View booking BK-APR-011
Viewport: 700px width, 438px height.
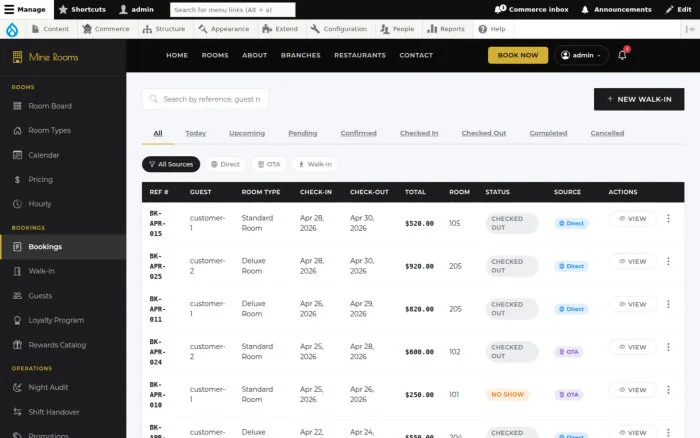(x=633, y=304)
